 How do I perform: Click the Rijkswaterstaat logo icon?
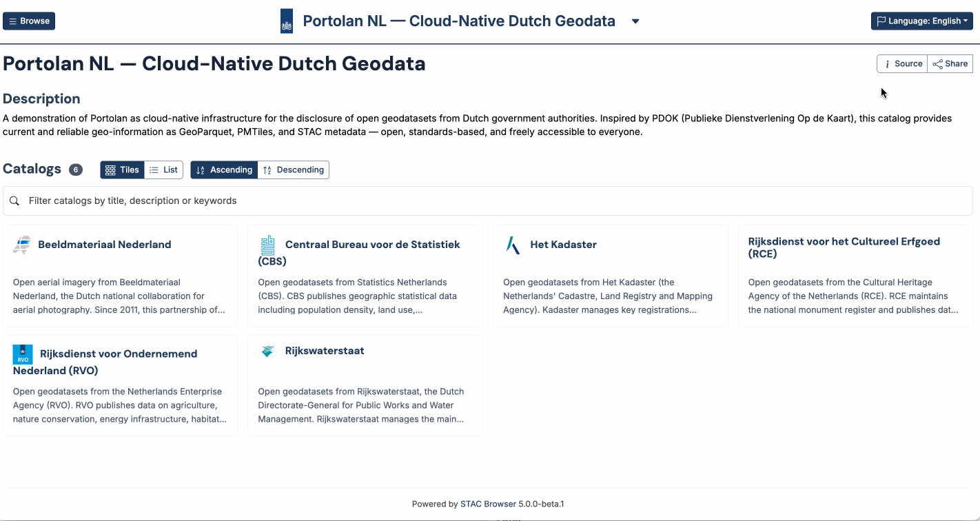tap(267, 351)
